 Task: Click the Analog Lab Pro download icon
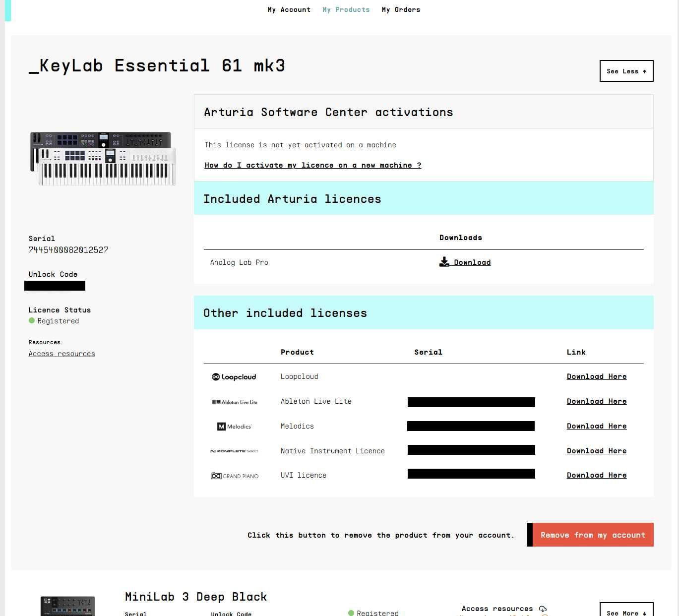[444, 262]
